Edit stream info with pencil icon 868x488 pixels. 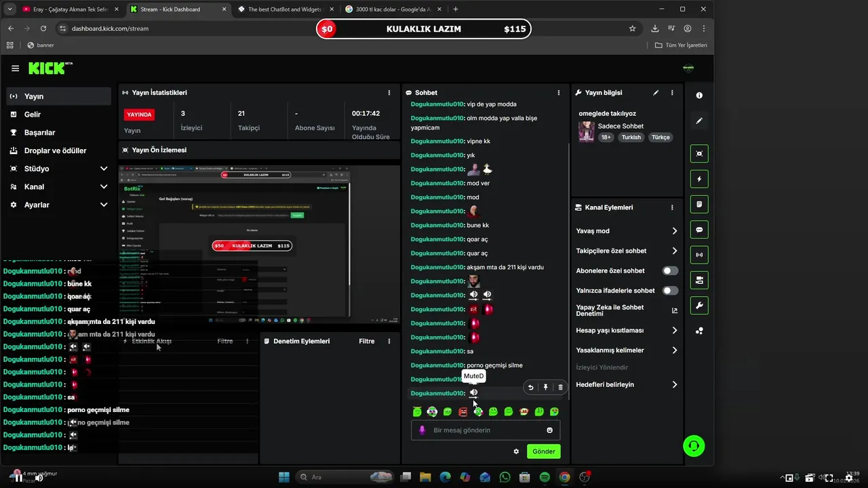pos(656,92)
